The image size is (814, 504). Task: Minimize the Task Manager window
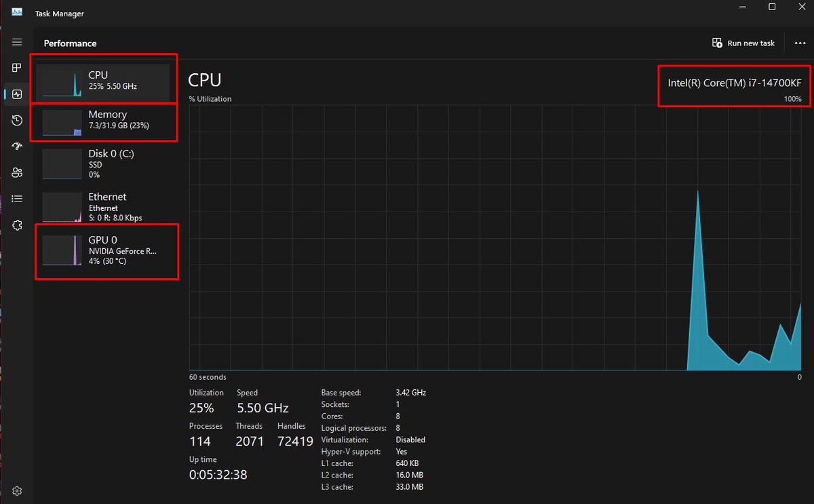click(741, 7)
